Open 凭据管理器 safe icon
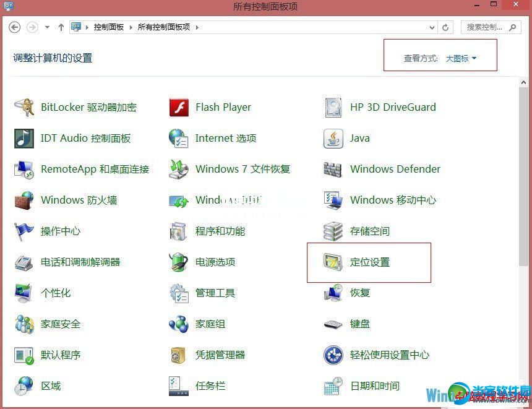The image size is (532, 409). pyautogui.click(x=178, y=355)
